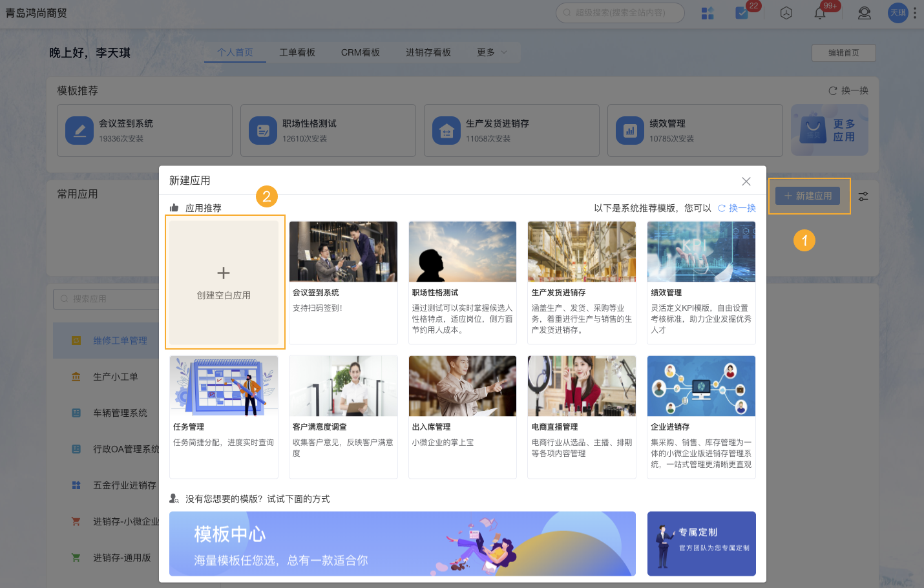Open customer service headset icon
This screenshot has height=588, width=924.
click(864, 13)
